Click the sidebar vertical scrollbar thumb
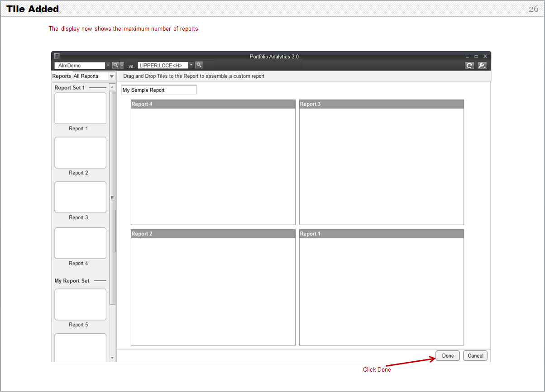545x392 pixels. coord(112,198)
